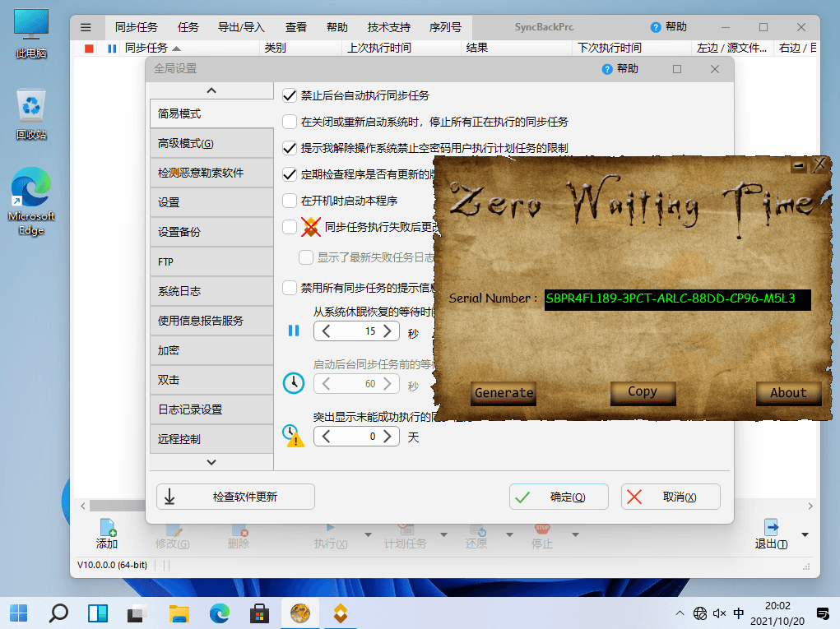
Task: Open dropdown arrow next to 执行
Action: pyautogui.click(x=368, y=534)
